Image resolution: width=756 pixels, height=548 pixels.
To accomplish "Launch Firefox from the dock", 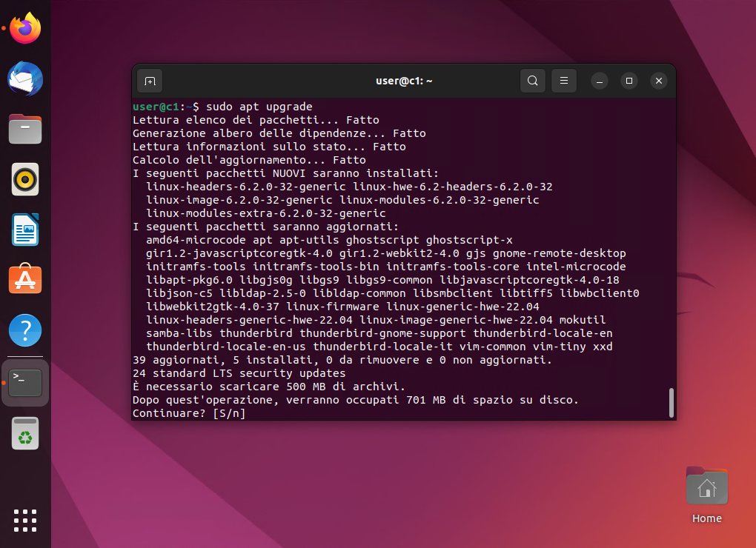I will tap(25, 28).
